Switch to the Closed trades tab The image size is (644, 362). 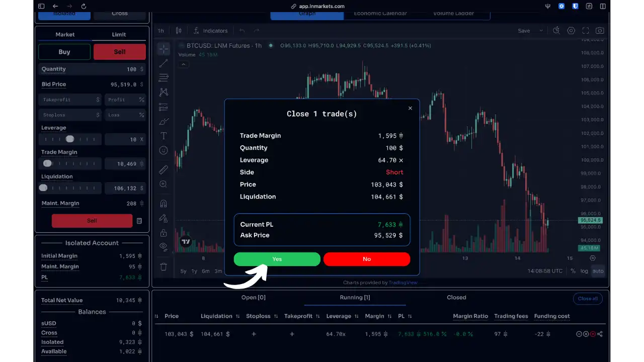coord(456,297)
